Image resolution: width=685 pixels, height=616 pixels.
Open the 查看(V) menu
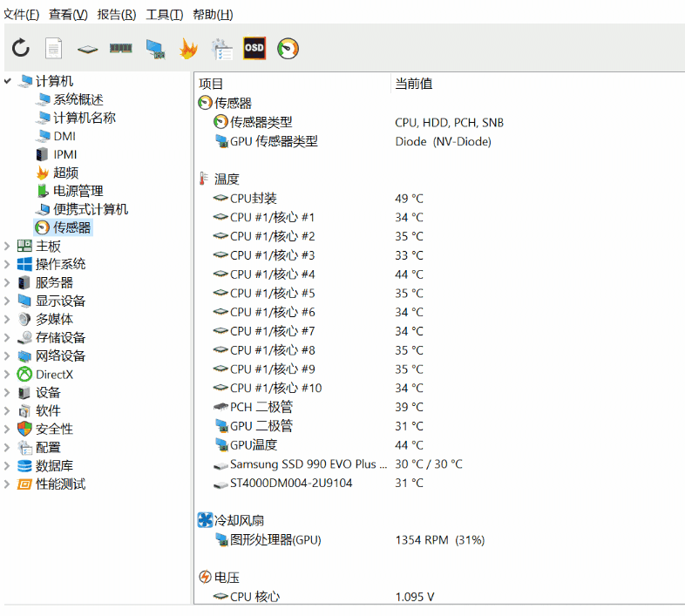[x=68, y=15]
